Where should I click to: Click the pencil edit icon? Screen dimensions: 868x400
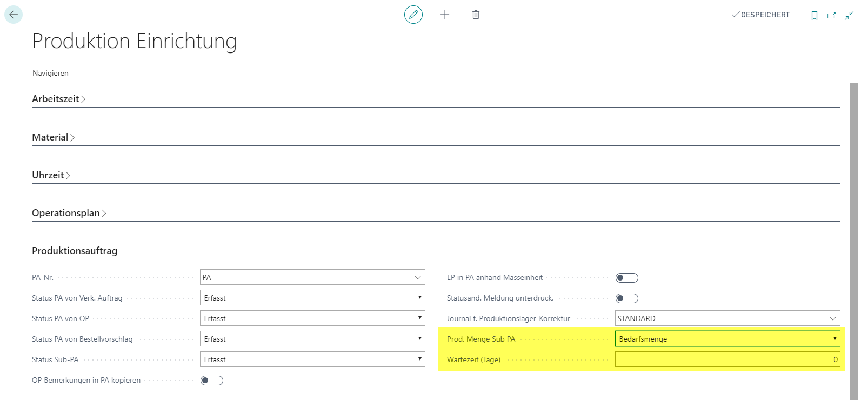pyautogui.click(x=413, y=15)
